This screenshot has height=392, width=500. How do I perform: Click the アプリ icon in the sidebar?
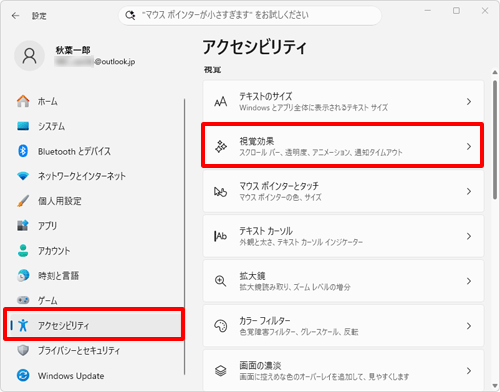pyautogui.click(x=23, y=226)
